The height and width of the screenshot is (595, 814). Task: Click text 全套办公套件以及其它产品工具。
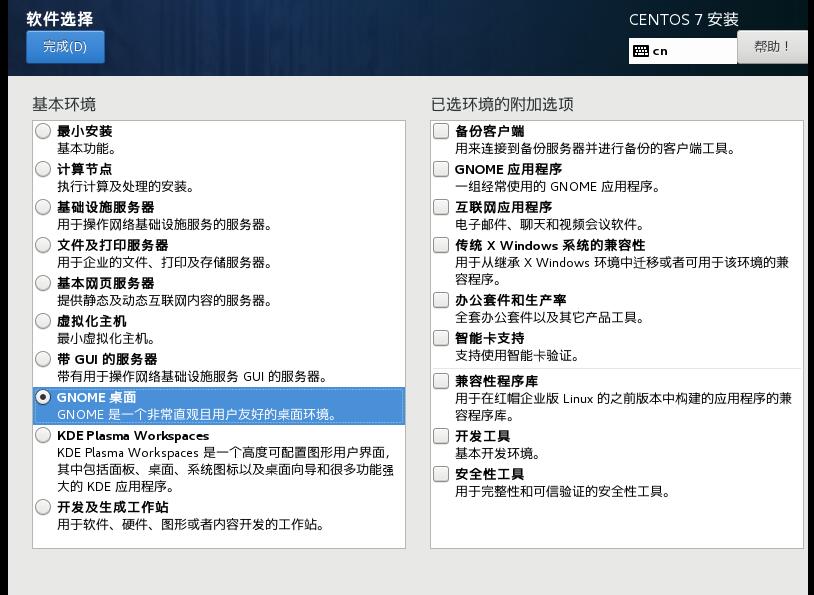(x=549, y=317)
